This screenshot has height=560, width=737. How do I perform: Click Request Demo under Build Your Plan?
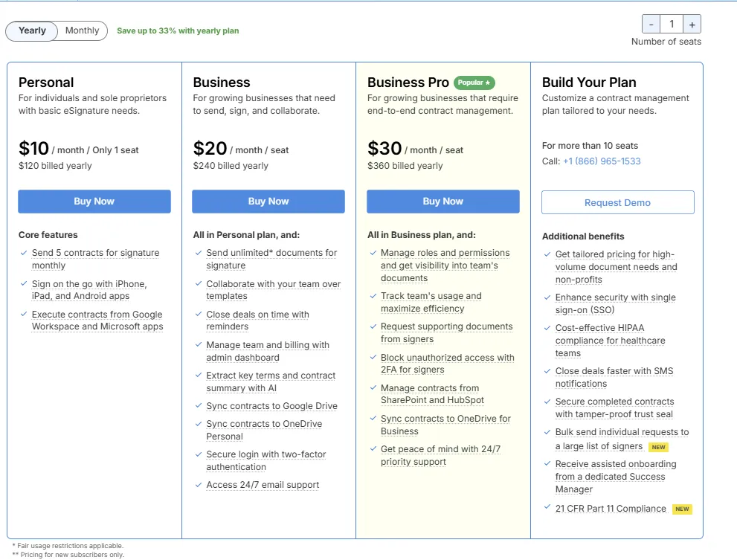(617, 202)
